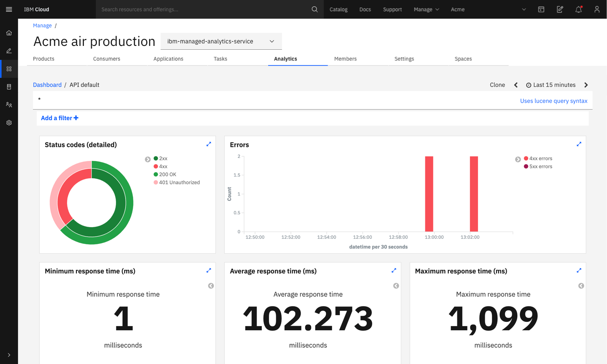
Task: Open the Manage dropdown in header
Action: coord(426,9)
